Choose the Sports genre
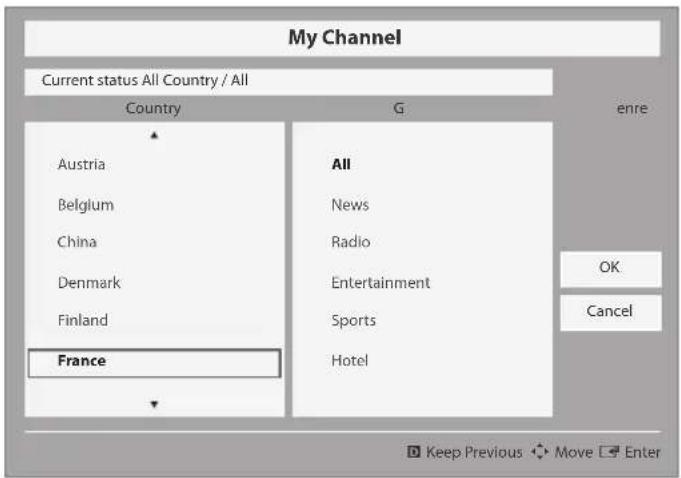The width and height of the screenshot is (681, 478). pos(354,320)
